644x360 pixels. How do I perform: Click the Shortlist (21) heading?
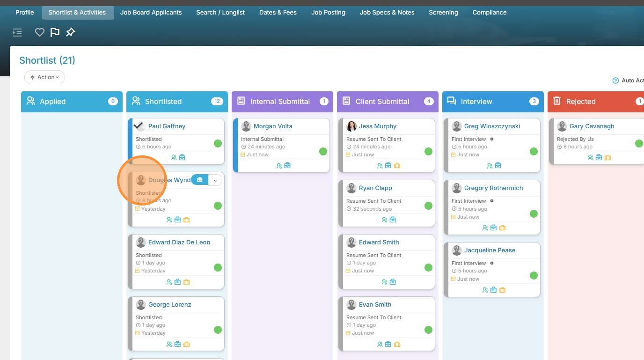click(x=47, y=60)
